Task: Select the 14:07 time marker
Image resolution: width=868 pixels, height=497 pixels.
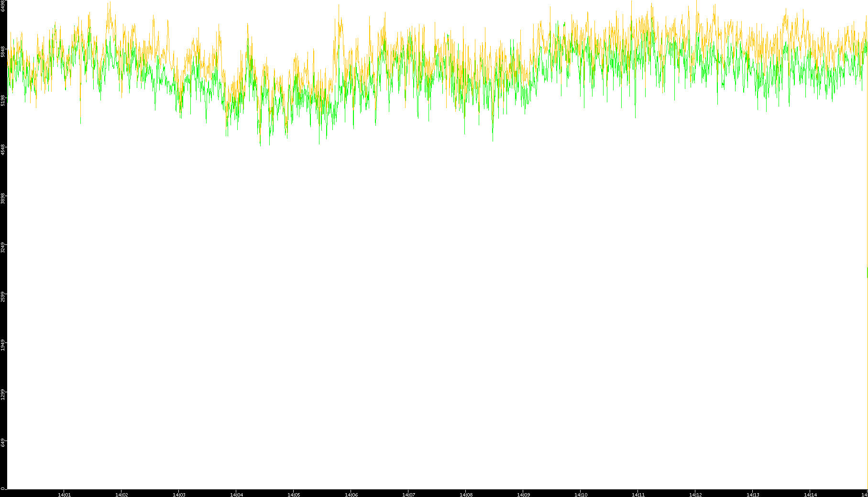Action: pos(408,495)
